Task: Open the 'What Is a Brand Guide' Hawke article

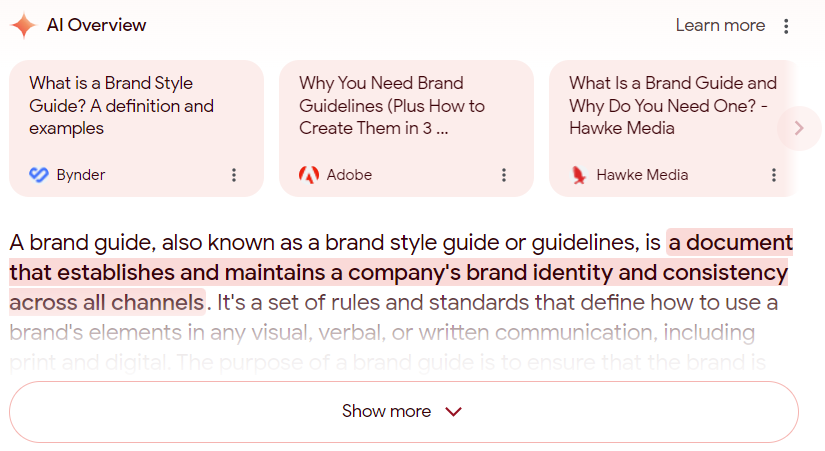Action: click(673, 106)
